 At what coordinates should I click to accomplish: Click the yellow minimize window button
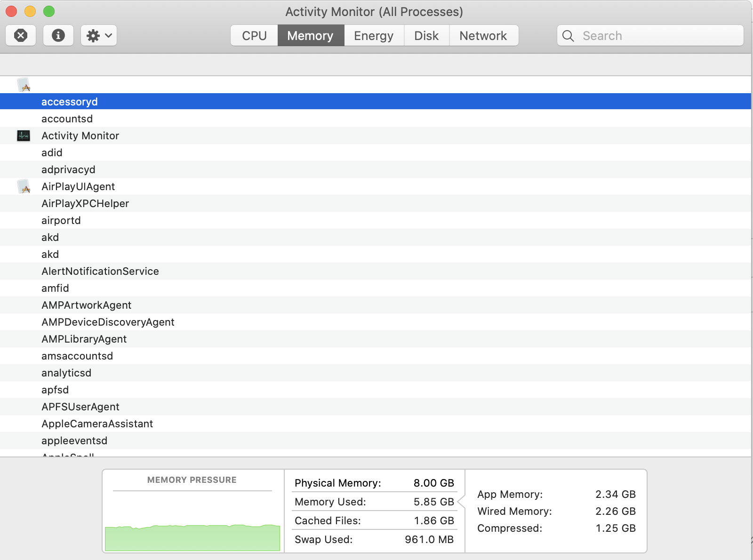[x=30, y=11]
